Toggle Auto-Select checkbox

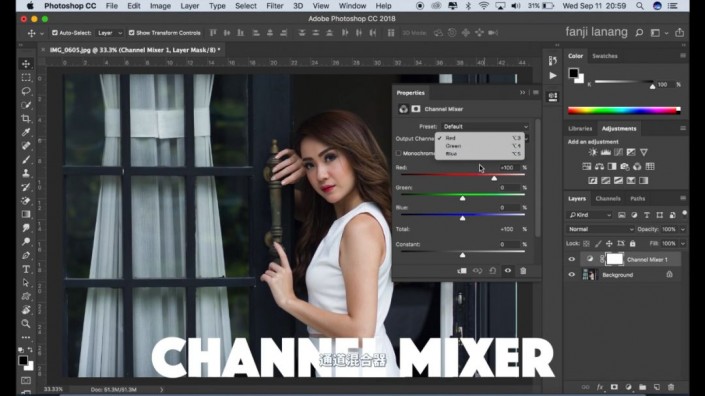tap(55, 33)
